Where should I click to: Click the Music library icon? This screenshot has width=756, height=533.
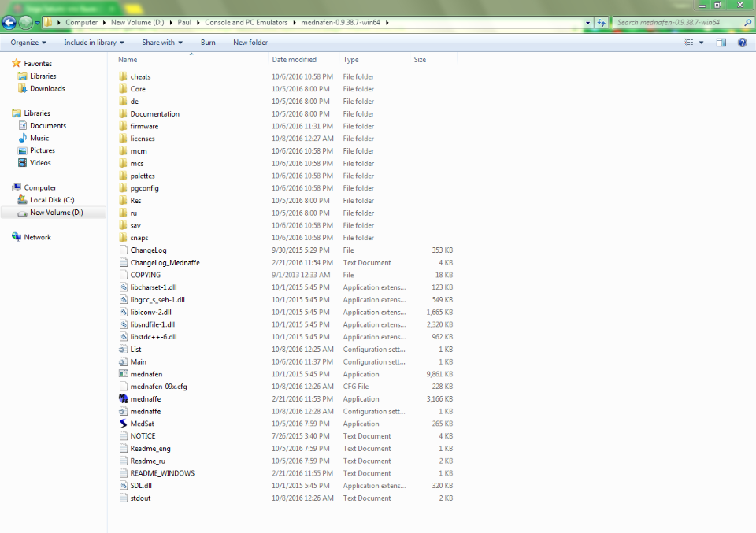click(22, 138)
